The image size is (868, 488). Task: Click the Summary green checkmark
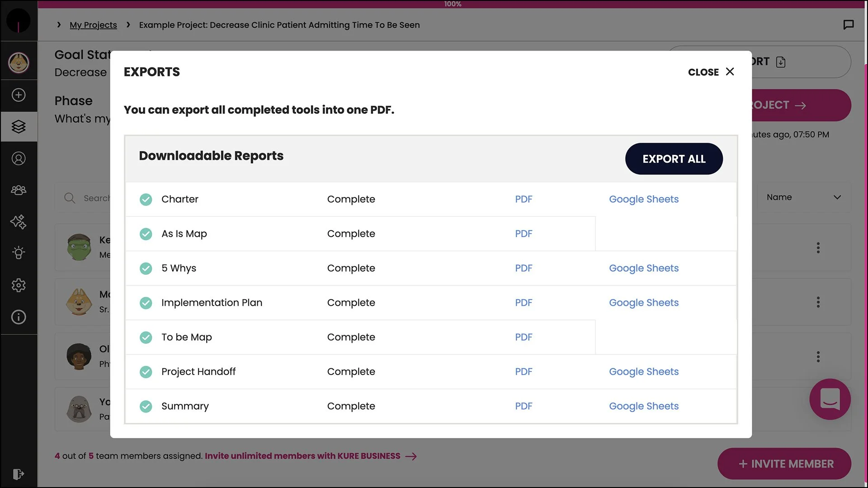coord(146,406)
